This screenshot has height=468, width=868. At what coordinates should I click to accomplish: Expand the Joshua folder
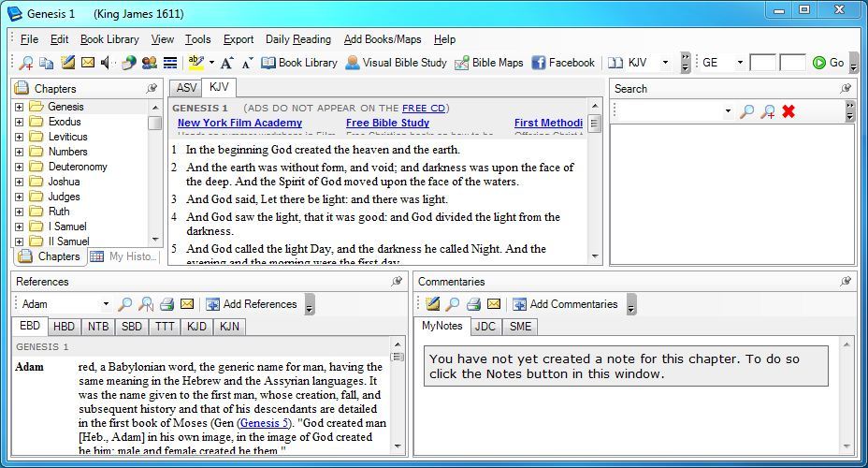click(19, 182)
